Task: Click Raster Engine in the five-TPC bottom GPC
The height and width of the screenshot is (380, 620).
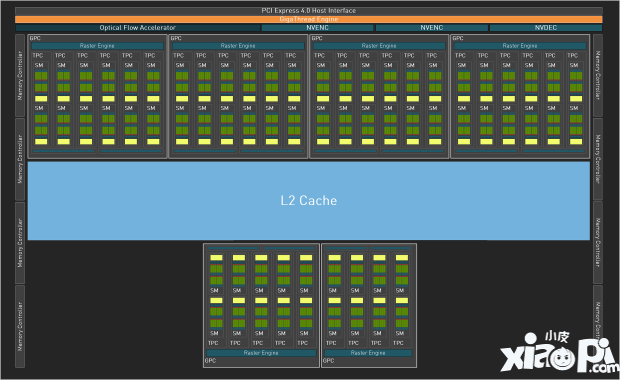Action: click(261, 353)
